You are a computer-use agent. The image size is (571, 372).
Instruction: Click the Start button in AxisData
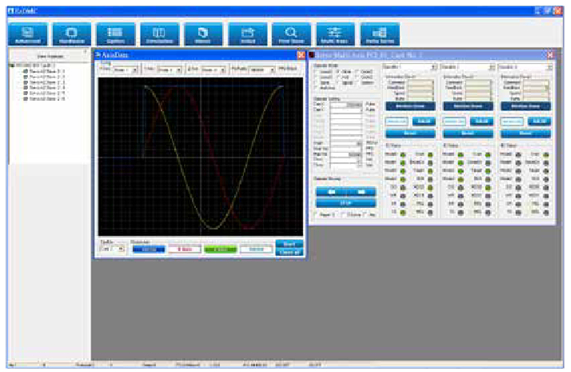click(x=289, y=244)
